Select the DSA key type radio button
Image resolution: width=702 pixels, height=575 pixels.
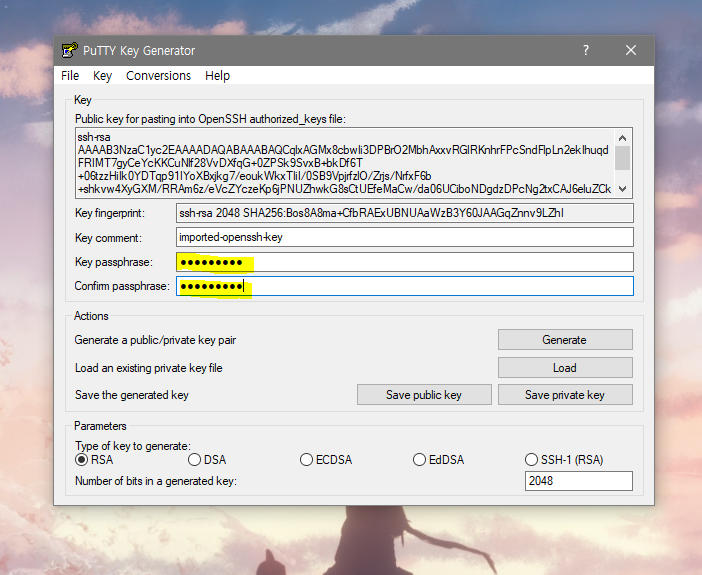pyautogui.click(x=194, y=460)
